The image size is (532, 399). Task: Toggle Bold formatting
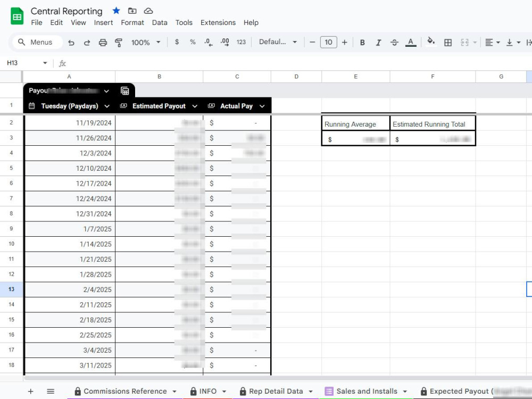pyautogui.click(x=362, y=43)
